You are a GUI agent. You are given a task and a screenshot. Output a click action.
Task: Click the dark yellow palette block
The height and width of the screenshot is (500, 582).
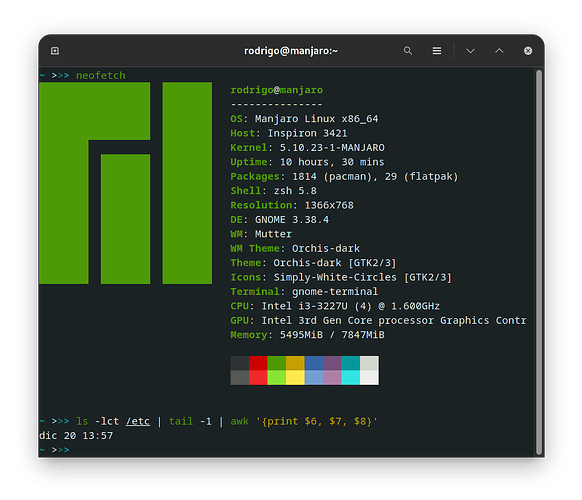pyautogui.click(x=295, y=363)
